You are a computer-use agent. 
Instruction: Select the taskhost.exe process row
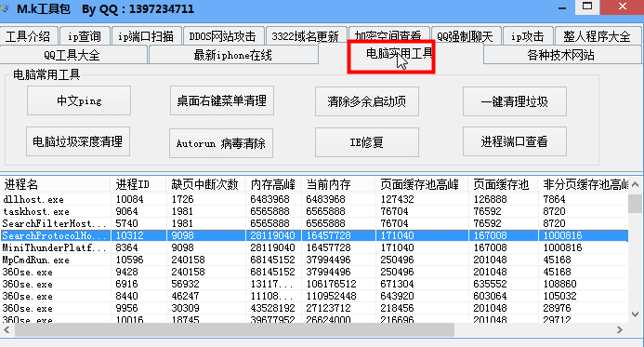[314, 211]
